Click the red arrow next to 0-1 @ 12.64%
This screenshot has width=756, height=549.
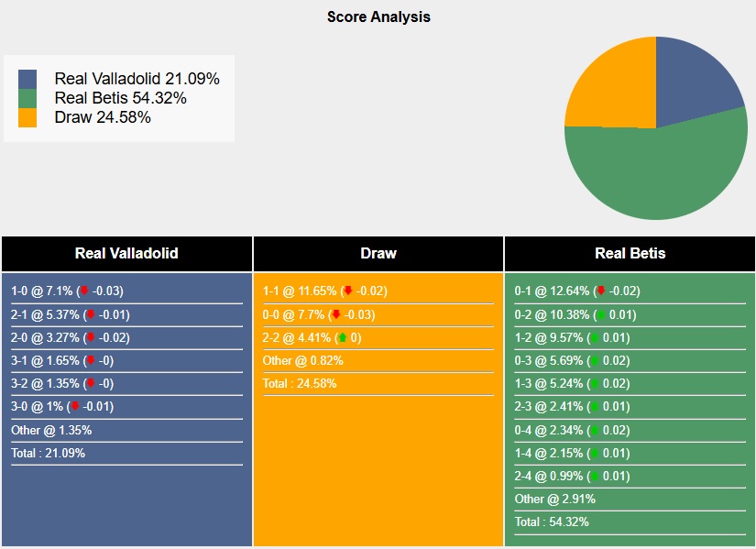601,291
